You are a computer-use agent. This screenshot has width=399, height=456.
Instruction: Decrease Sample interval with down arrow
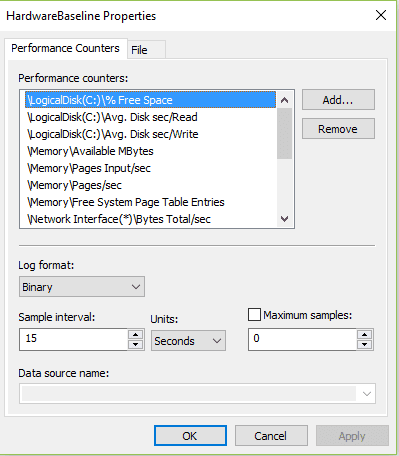[136, 344]
